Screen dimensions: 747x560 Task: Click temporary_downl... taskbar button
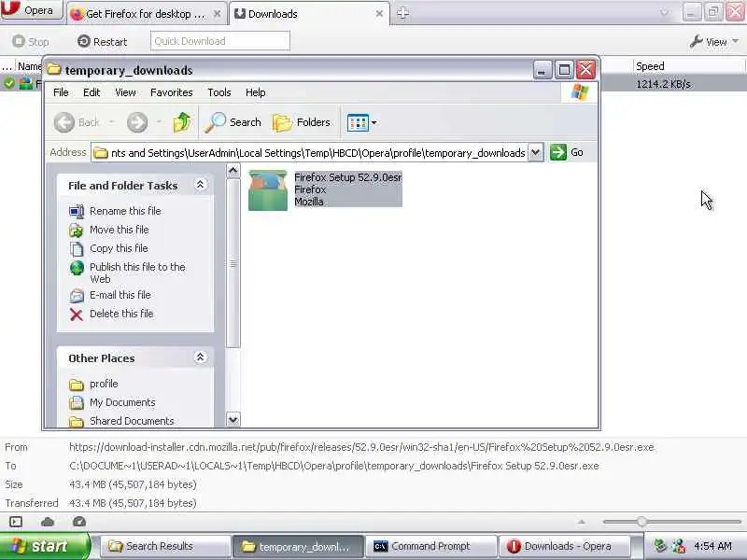(x=298, y=546)
